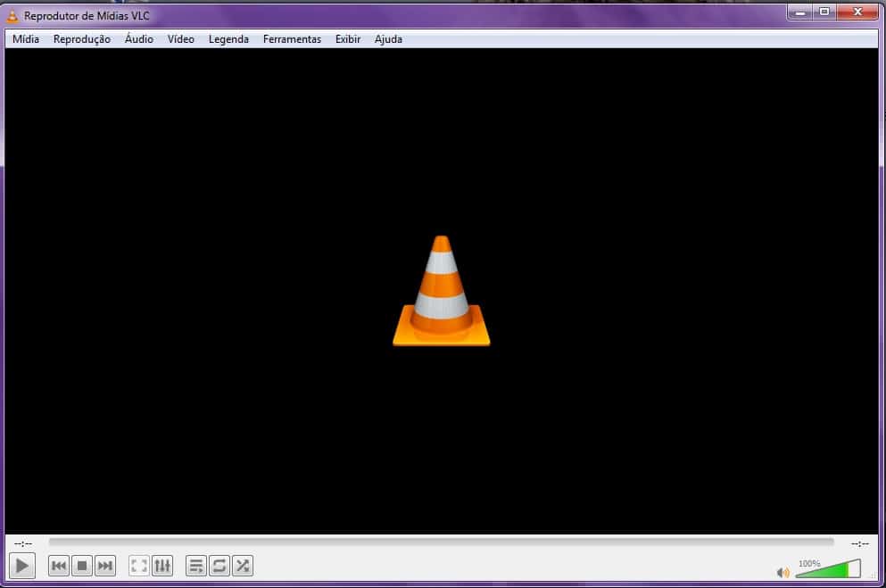Click the playback seek bar
Viewport: 886px width, 588px height.
click(442, 542)
